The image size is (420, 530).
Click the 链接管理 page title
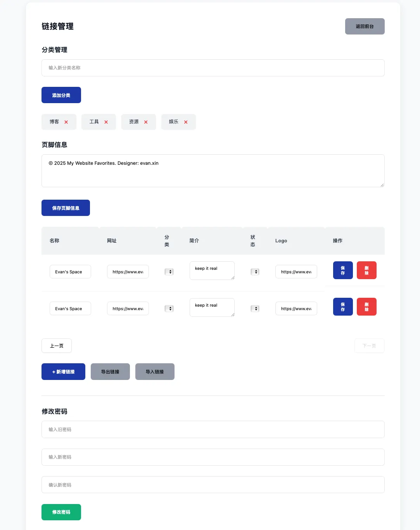[x=57, y=26]
